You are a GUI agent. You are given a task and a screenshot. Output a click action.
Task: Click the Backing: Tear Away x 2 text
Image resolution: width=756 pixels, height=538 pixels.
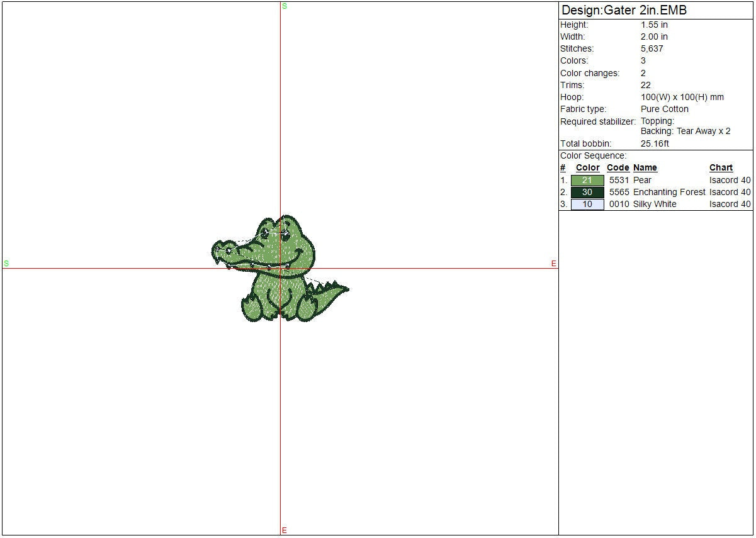coord(685,132)
